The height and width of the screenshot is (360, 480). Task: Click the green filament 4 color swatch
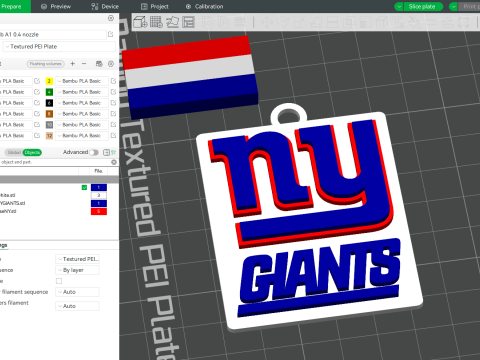coord(49,92)
